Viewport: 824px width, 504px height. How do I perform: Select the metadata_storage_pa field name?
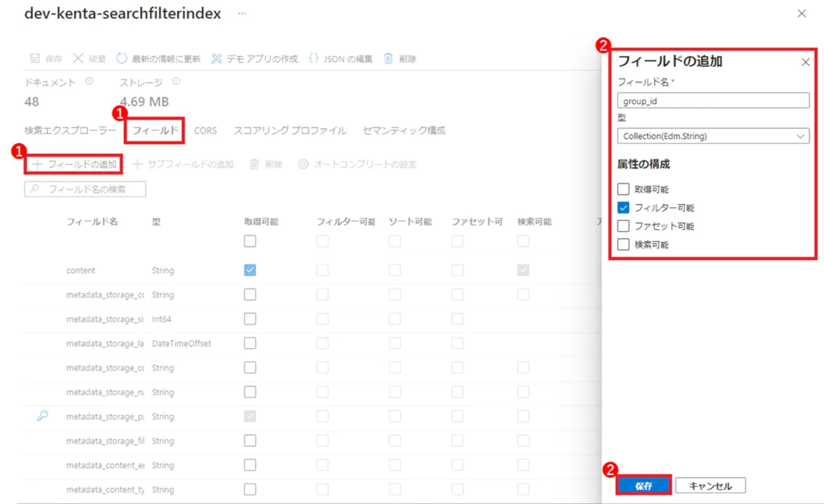click(x=105, y=417)
